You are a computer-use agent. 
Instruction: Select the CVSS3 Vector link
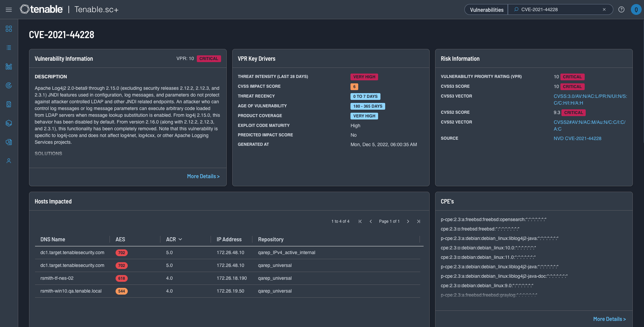[x=590, y=99]
